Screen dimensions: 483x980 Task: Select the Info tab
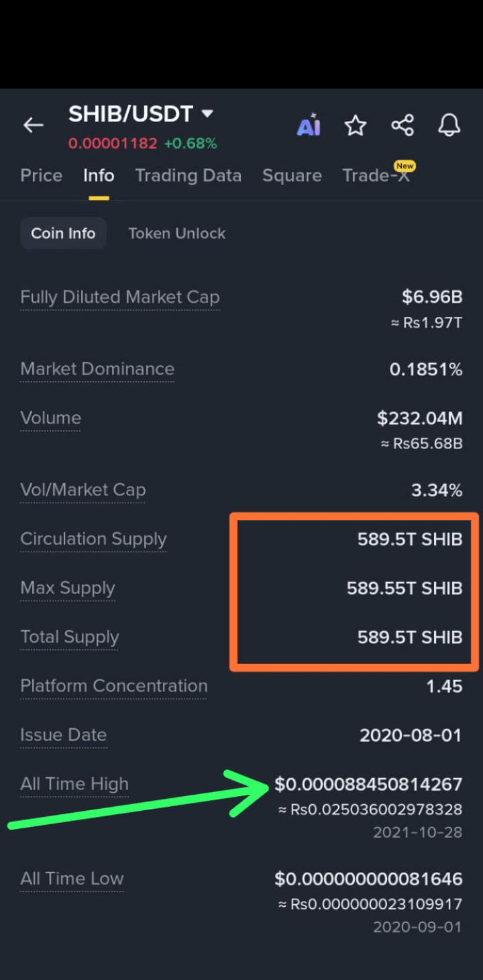(x=99, y=175)
